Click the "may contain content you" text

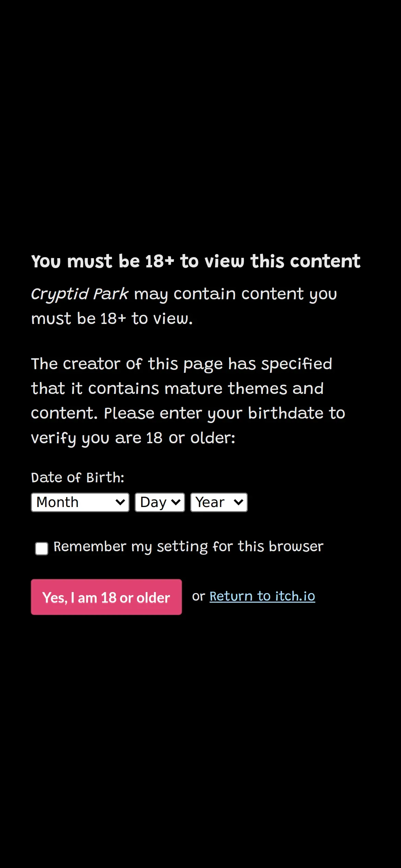click(235, 294)
